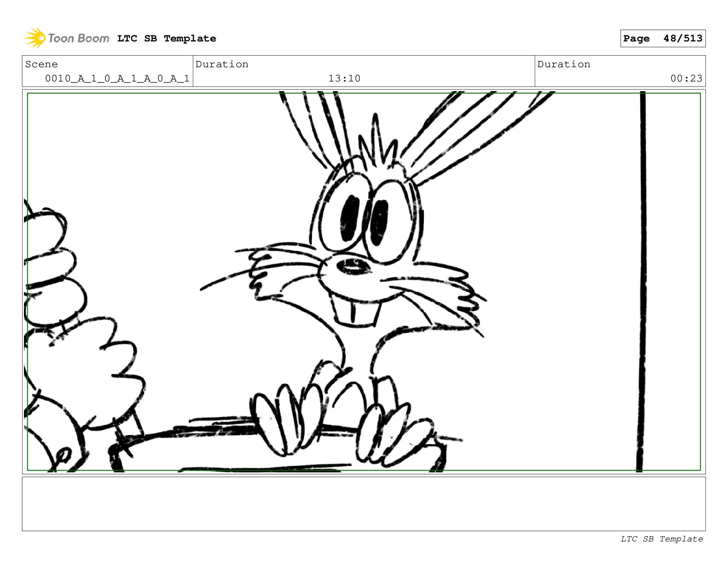
Task: Click the 'LTC SB Template' footer text
Action: point(662,539)
